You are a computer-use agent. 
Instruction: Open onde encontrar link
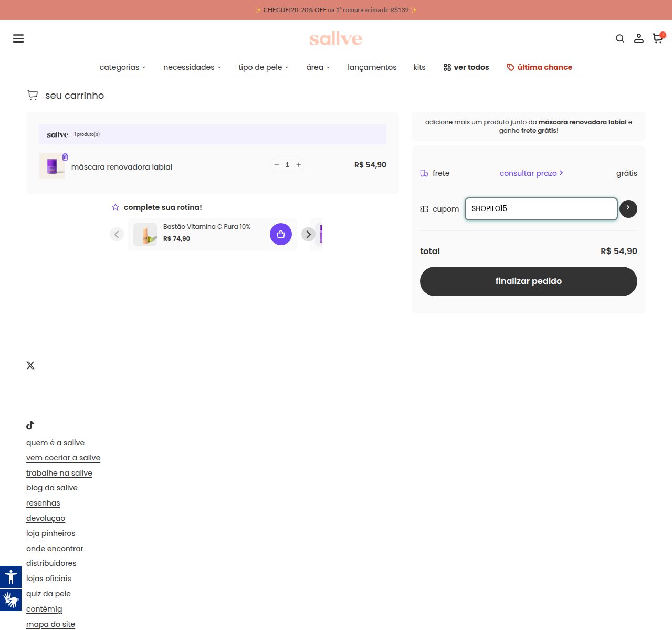tap(55, 549)
